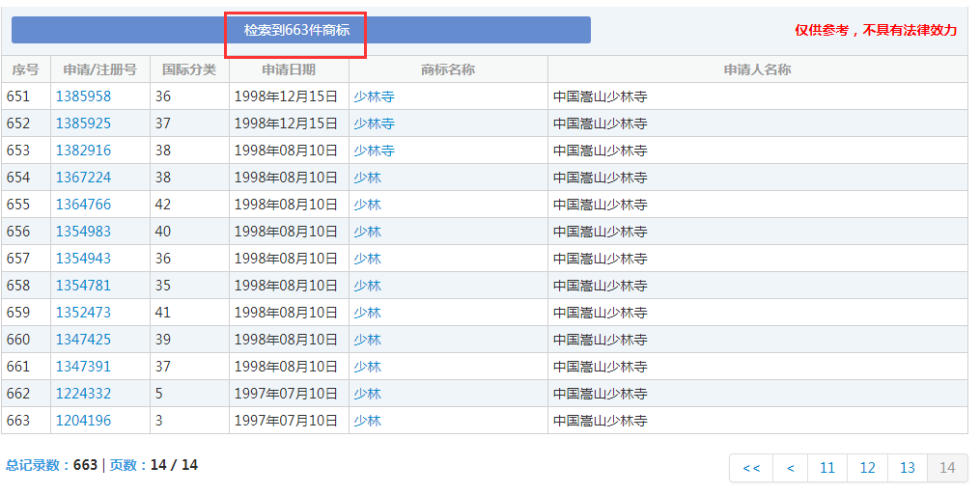Image resolution: width=980 pixels, height=494 pixels.
Task: Open registration number 1385958
Action: [83, 96]
